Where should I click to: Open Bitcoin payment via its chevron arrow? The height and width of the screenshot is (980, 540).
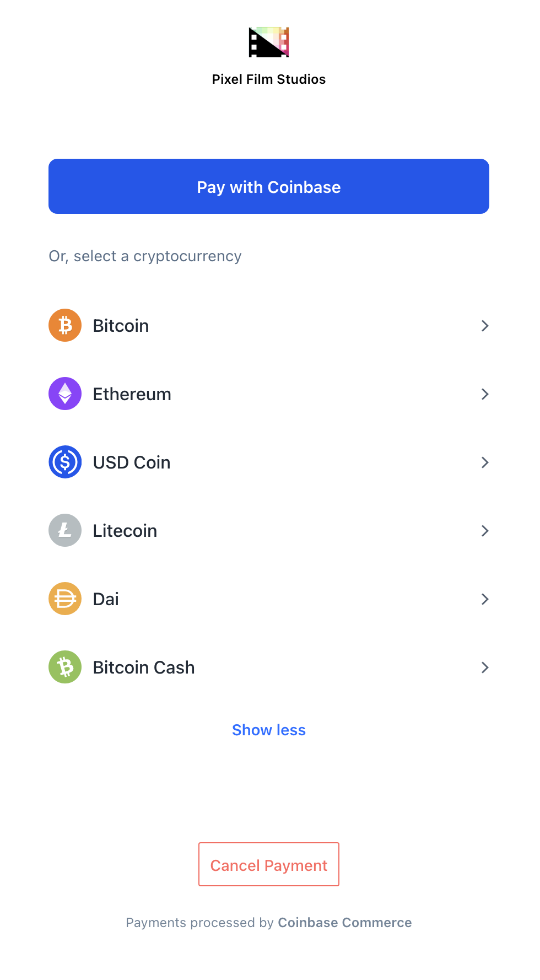(x=485, y=326)
